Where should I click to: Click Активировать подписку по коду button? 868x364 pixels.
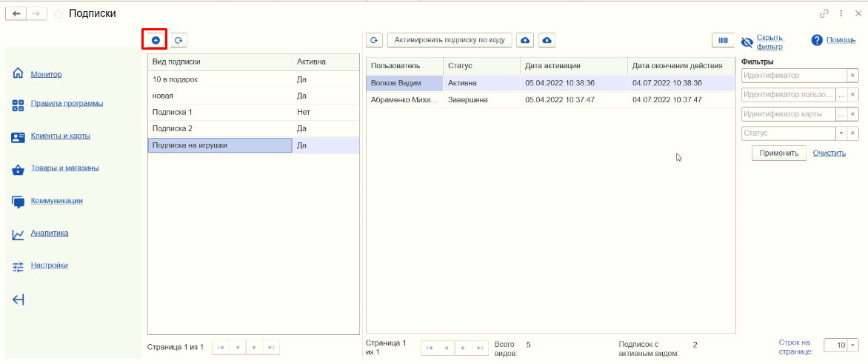pyautogui.click(x=449, y=40)
